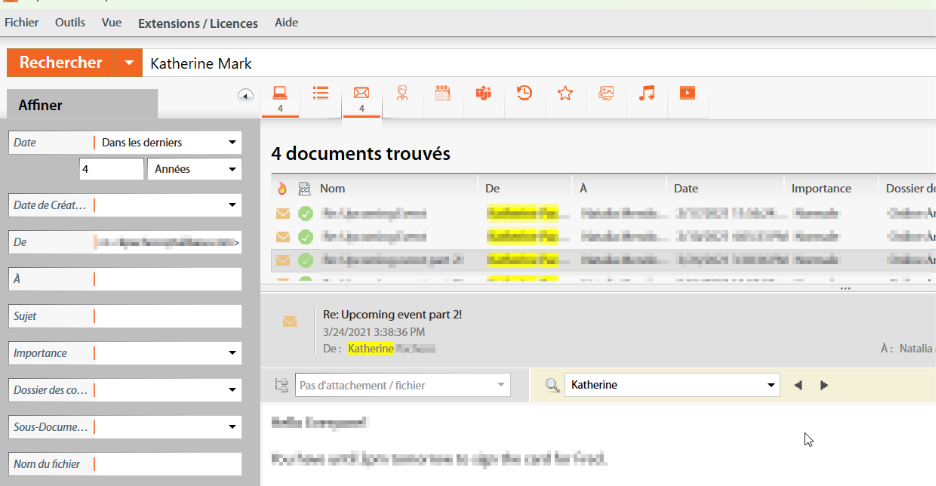Sort results by Date column
The height and width of the screenshot is (486, 936).
click(686, 188)
